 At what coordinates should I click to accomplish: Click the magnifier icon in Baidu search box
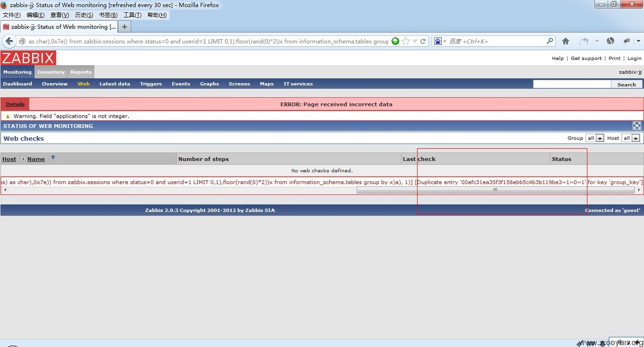550,41
